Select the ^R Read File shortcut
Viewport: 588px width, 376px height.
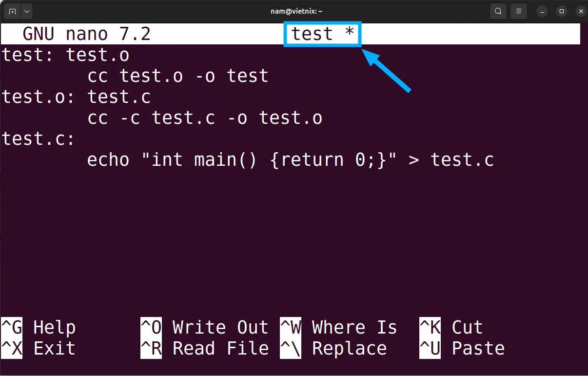204,348
